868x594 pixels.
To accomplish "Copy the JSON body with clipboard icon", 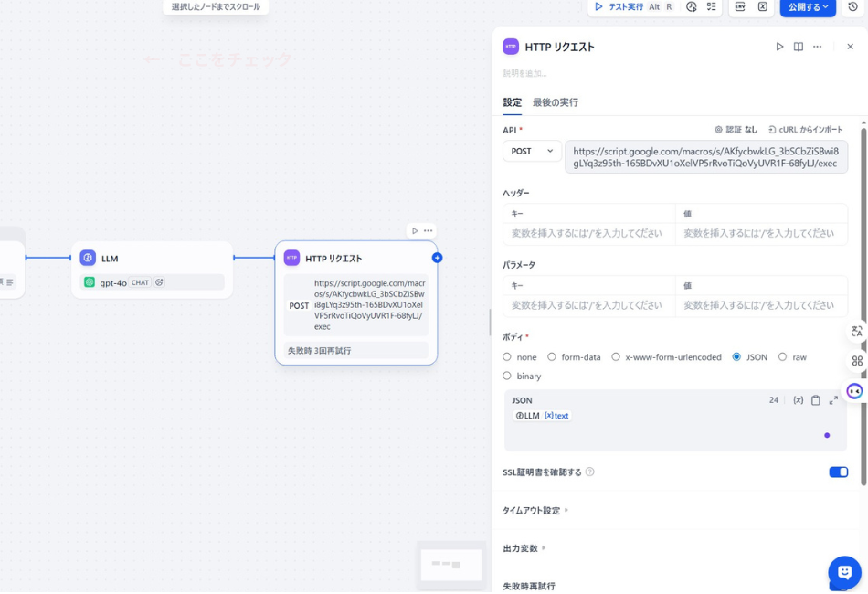I will tap(816, 400).
